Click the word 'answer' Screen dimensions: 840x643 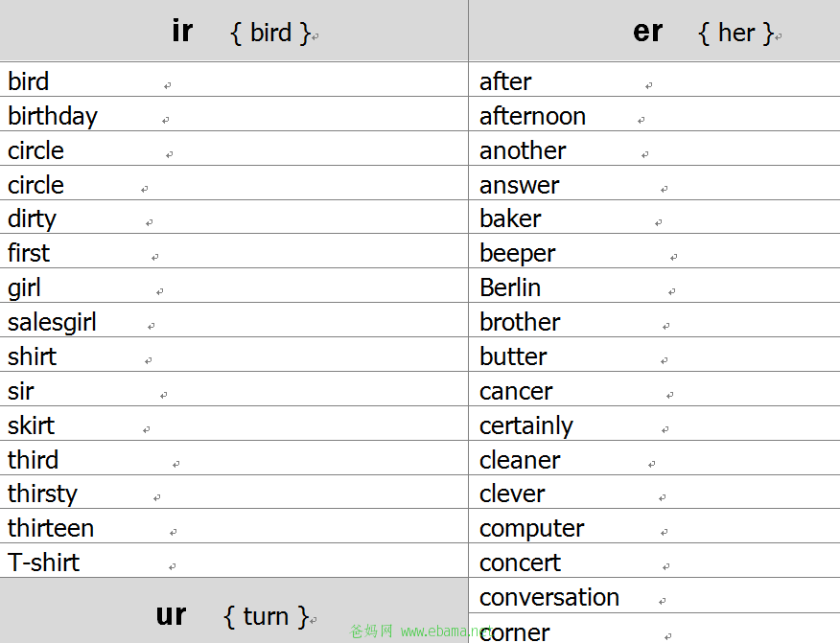(x=519, y=185)
